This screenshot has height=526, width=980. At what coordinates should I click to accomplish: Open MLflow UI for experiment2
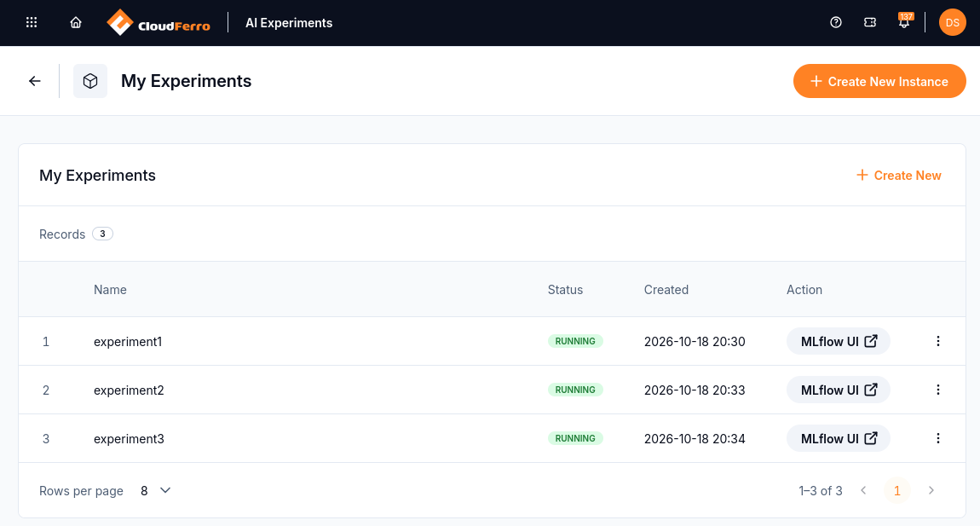point(839,390)
